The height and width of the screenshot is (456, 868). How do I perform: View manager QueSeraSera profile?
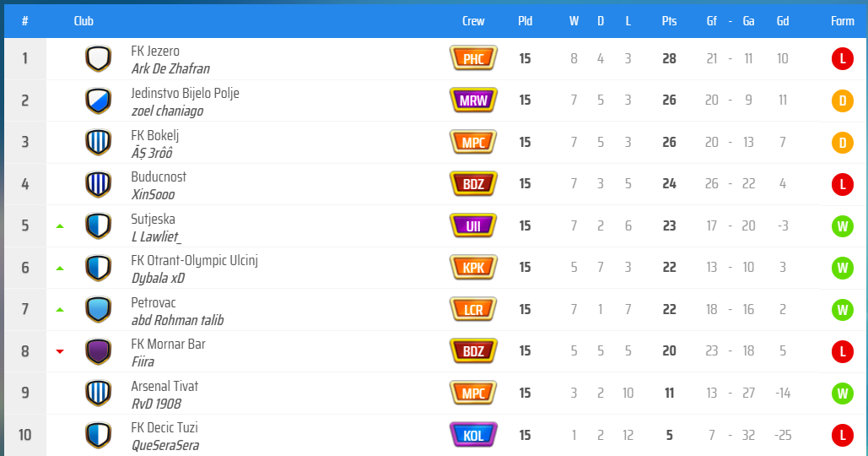pyautogui.click(x=165, y=445)
